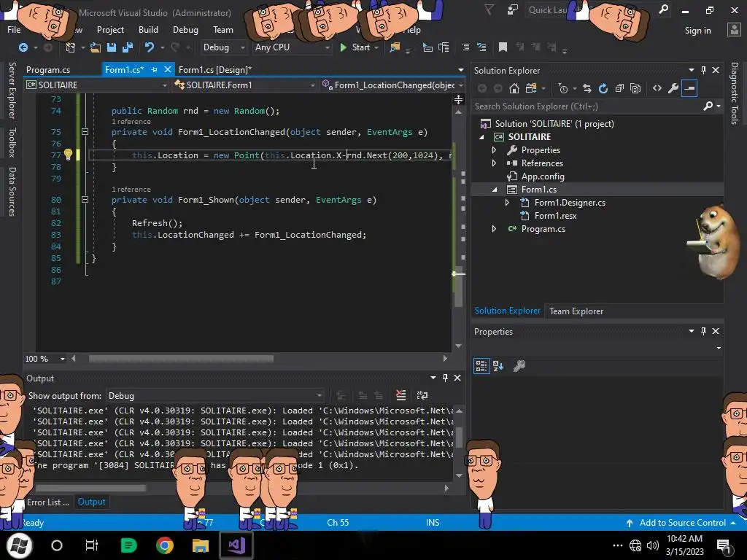Viewport: 747px width, 560px height.
Task: Expand the Properties node in Solution Explorer
Action: click(494, 150)
